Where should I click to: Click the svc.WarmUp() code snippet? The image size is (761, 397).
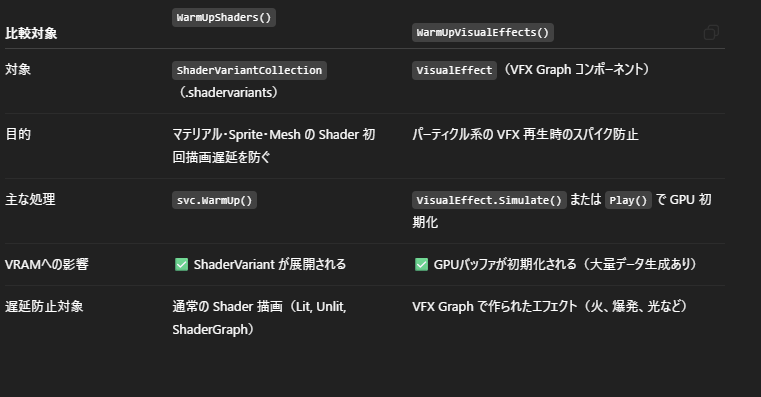(214, 200)
